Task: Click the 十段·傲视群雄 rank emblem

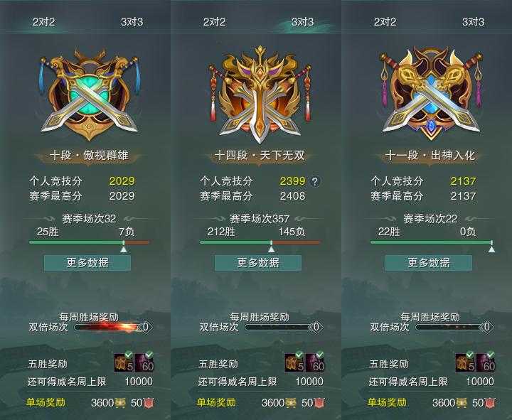Action: pos(89,94)
